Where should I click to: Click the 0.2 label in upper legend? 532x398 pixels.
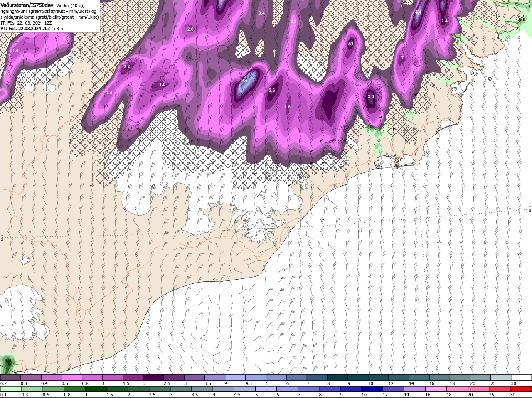(x=3, y=383)
